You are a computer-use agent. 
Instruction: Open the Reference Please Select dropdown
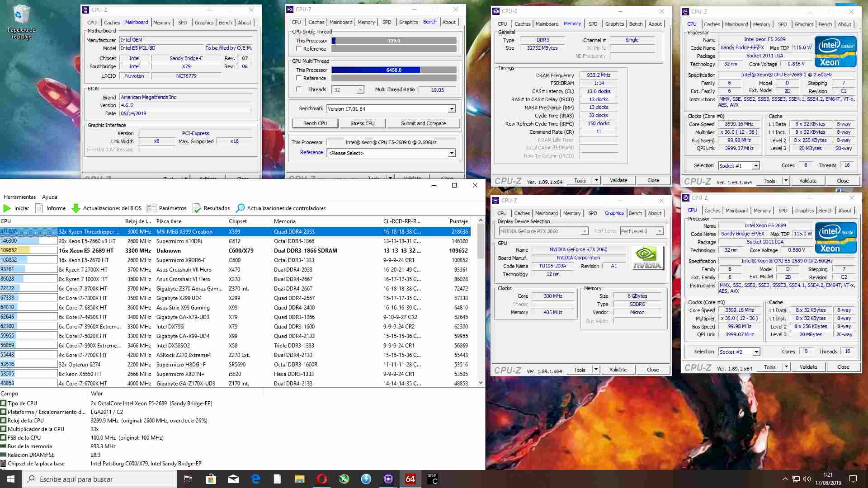pos(451,153)
